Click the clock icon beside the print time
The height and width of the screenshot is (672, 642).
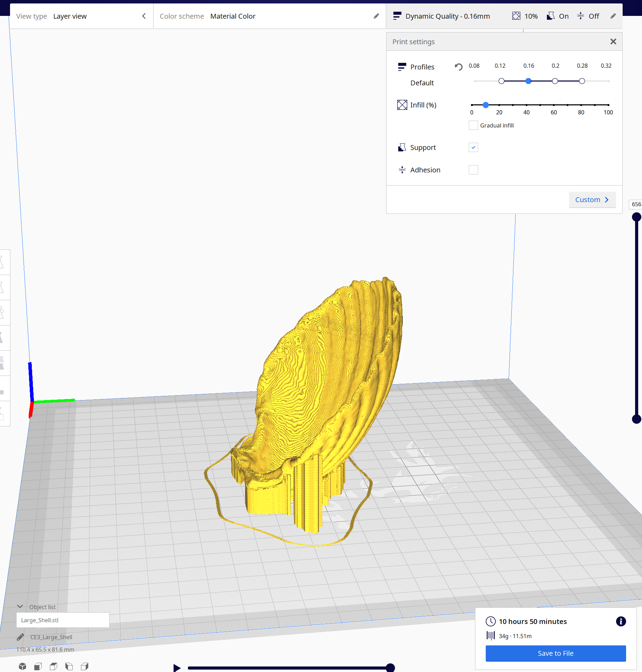491,622
